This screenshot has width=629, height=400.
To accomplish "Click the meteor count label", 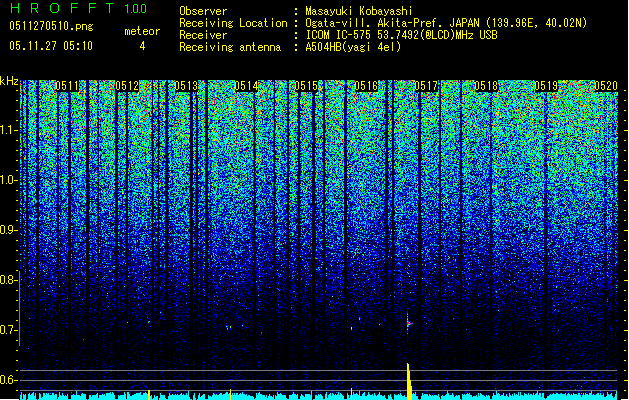I will pos(142,31).
